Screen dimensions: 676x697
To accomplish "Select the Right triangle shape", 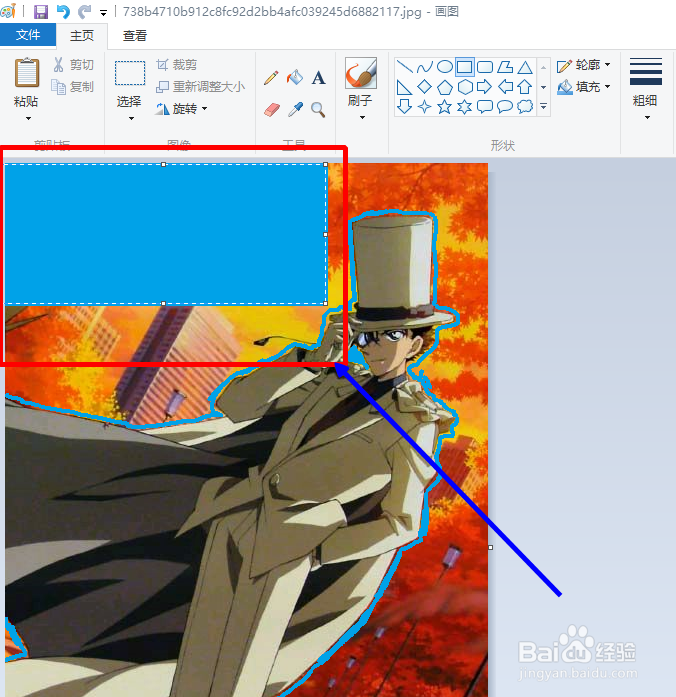I will pos(404,87).
